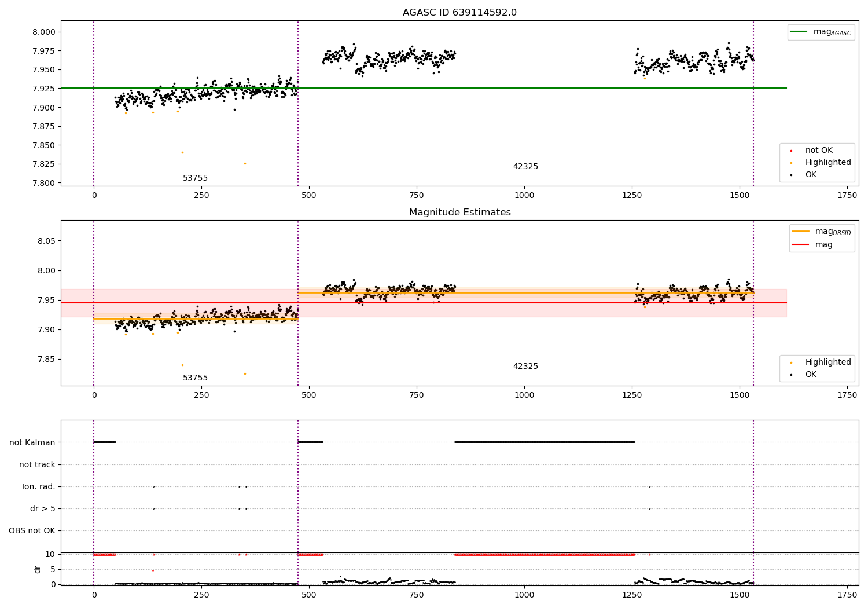Click the '7.925' y-axis tick label
Viewport: 868px width, 608px height.
[x=44, y=89]
